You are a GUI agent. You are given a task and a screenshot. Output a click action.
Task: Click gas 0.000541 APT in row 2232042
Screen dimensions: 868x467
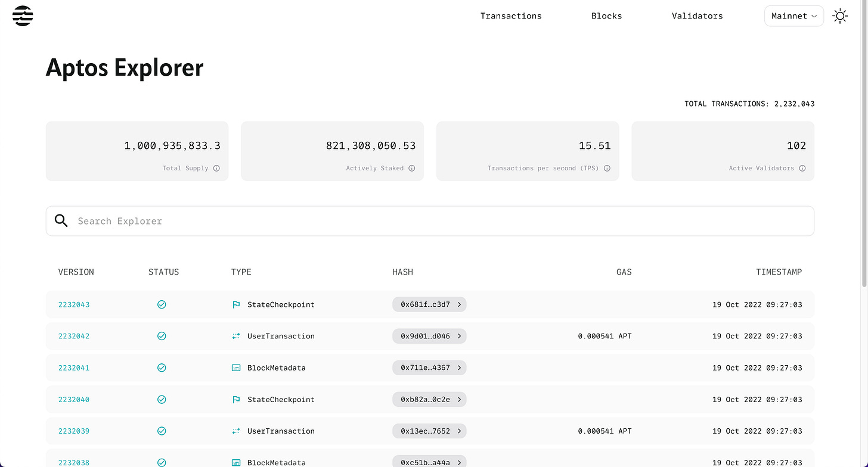click(x=604, y=336)
